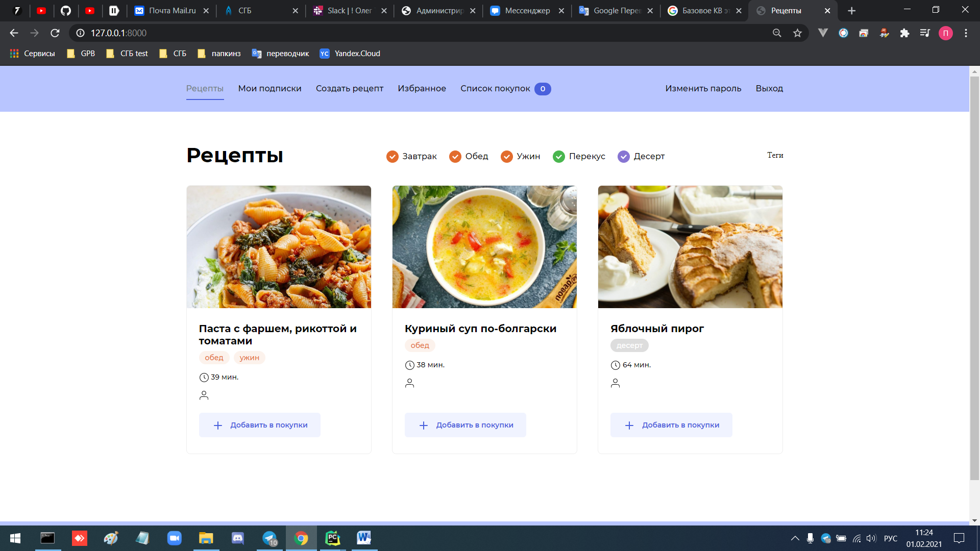
Task: Show hidden system tray icons chevron
Action: click(795, 538)
